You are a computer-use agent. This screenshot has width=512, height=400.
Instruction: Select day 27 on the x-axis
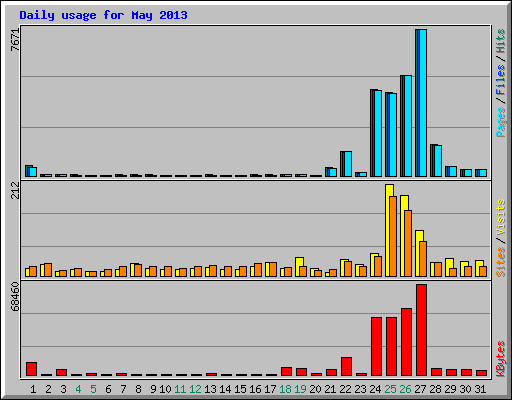(420, 389)
